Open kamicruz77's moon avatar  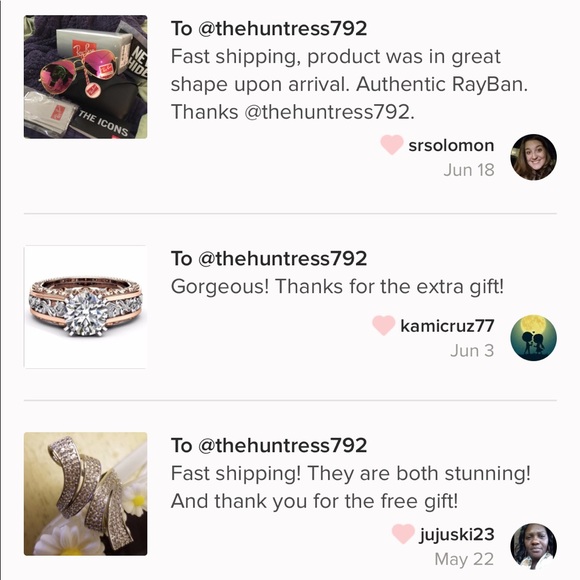pos(533,338)
